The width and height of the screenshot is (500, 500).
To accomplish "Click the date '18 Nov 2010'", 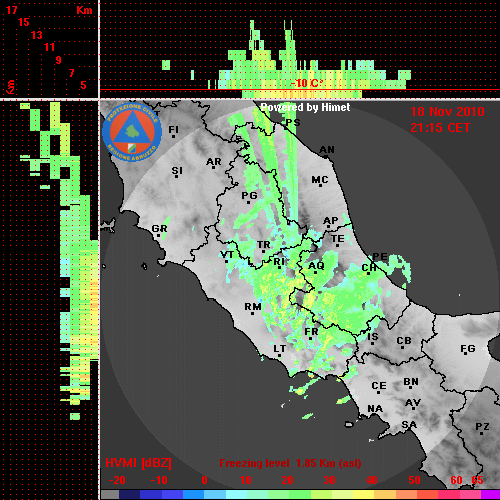I will pos(447,112).
